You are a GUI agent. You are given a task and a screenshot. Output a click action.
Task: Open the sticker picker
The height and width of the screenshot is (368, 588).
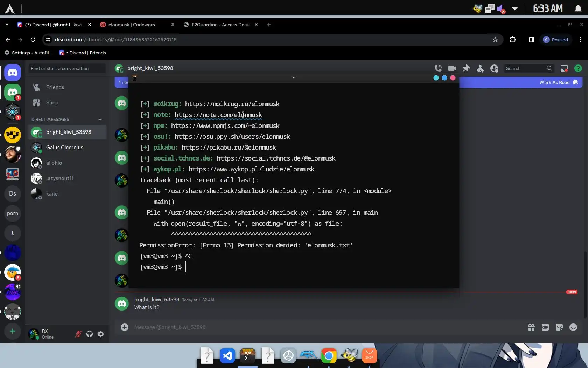pos(559,327)
